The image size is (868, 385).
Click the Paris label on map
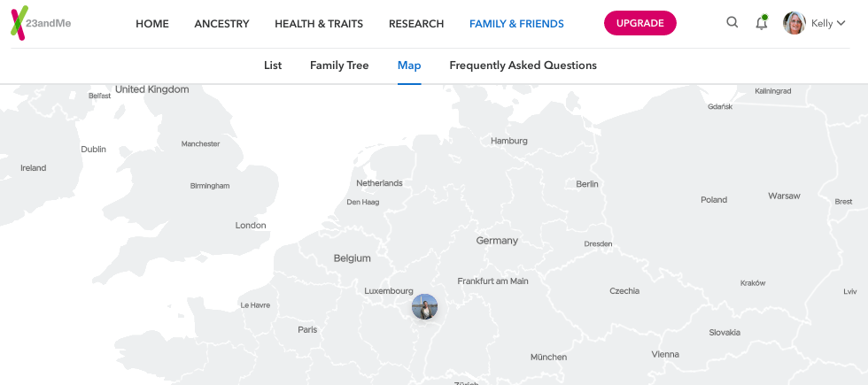point(307,330)
